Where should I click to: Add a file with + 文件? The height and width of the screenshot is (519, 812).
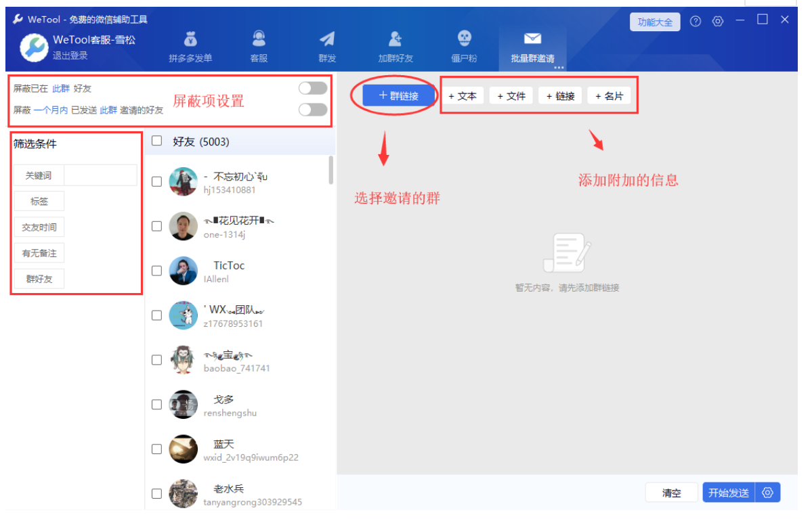pos(511,95)
